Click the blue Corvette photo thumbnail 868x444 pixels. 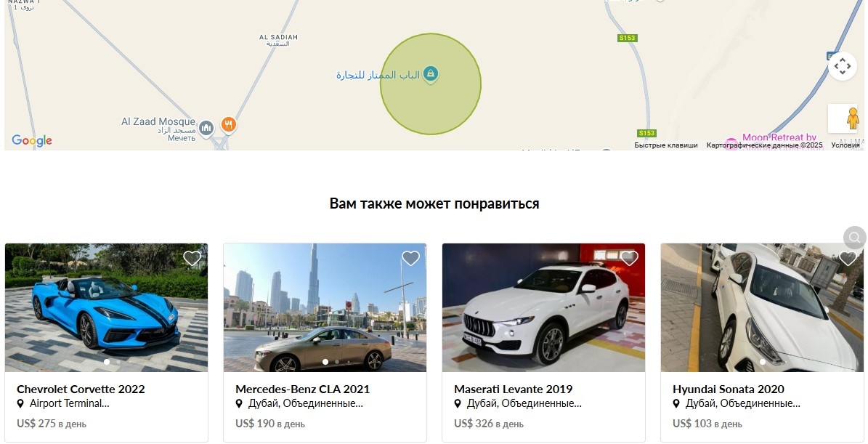click(x=106, y=308)
